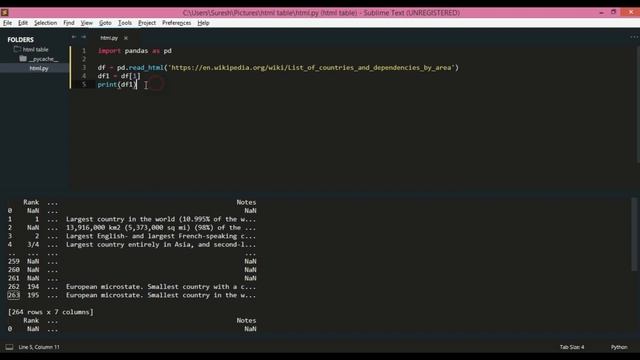640x360 pixels.
Task: Open the Help menu
Action: (x=203, y=23)
